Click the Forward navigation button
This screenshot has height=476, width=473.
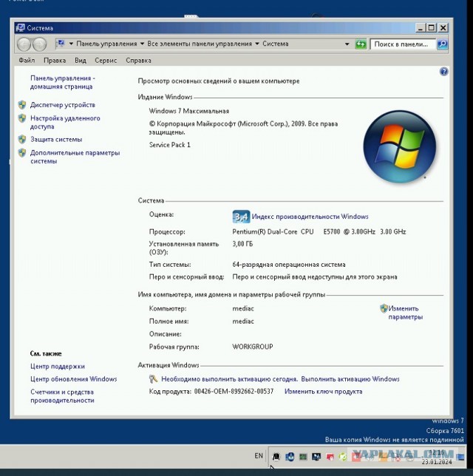point(39,44)
